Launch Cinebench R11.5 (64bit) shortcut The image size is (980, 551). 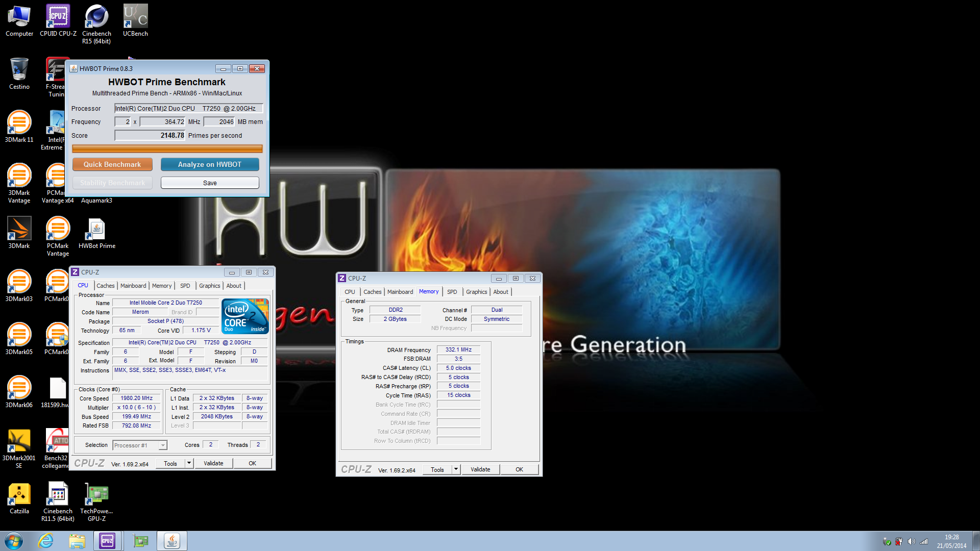(58, 502)
